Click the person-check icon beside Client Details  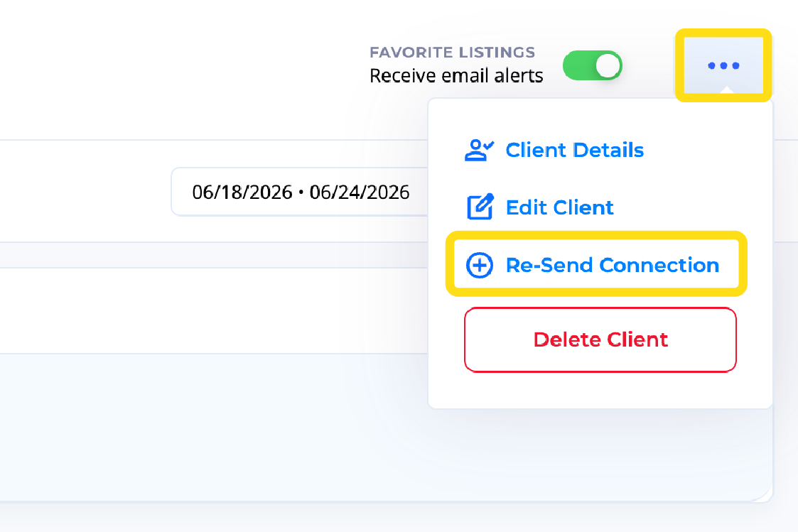pyautogui.click(x=479, y=150)
